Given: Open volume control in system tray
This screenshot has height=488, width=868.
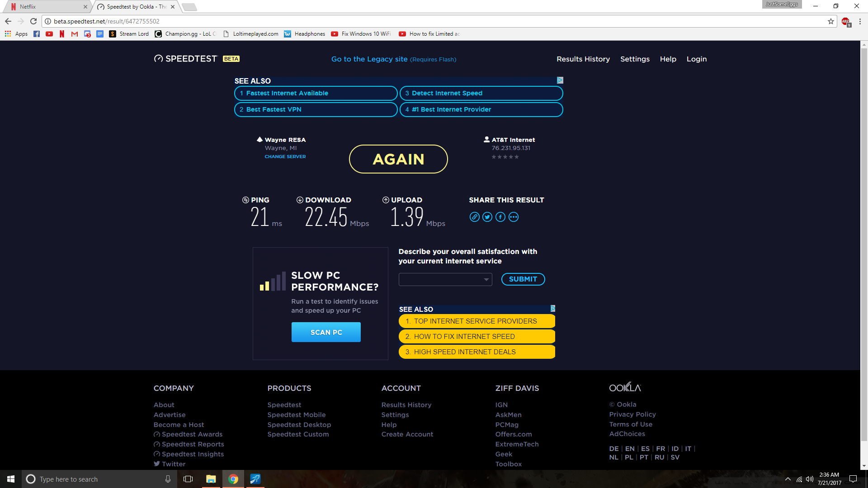Looking at the screenshot, I should (x=810, y=479).
